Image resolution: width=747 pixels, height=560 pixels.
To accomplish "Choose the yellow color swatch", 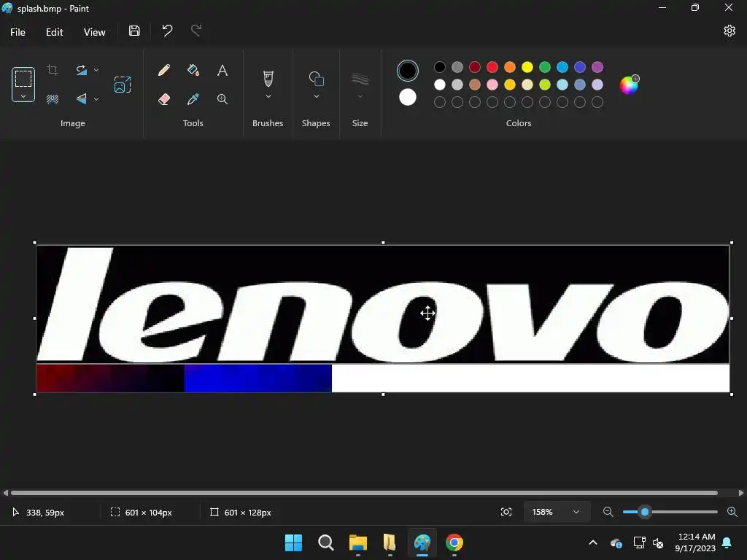I will [x=527, y=67].
